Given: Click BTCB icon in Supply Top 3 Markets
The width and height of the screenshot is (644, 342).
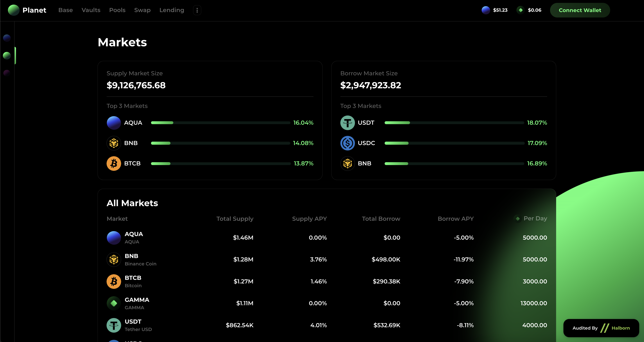Looking at the screenshot, I should [x=114, y=163].
